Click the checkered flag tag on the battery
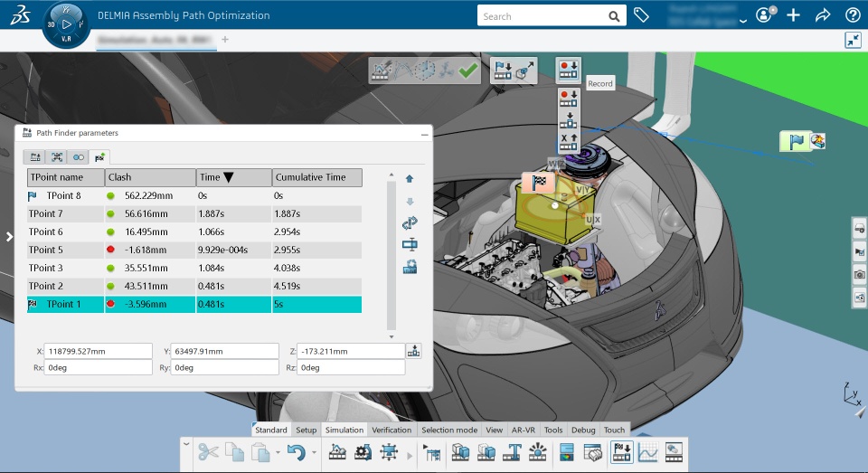Screen dimensions: 868x473 (x=539, y=182)
